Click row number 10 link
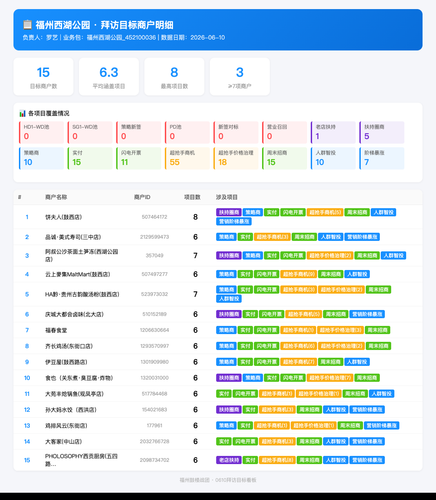 [x=27, y=378]
